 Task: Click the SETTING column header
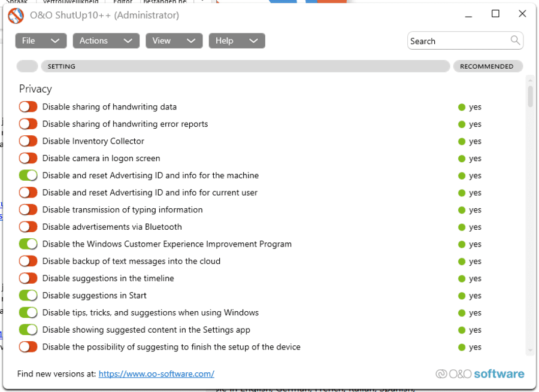pyautogui.click(x=246, y=66)
